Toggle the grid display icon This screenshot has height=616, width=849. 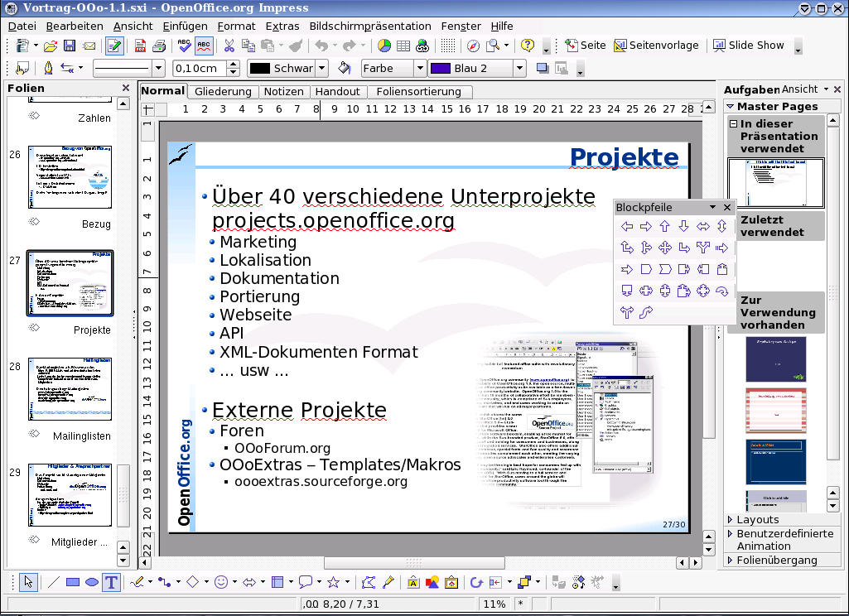(448, 46)
